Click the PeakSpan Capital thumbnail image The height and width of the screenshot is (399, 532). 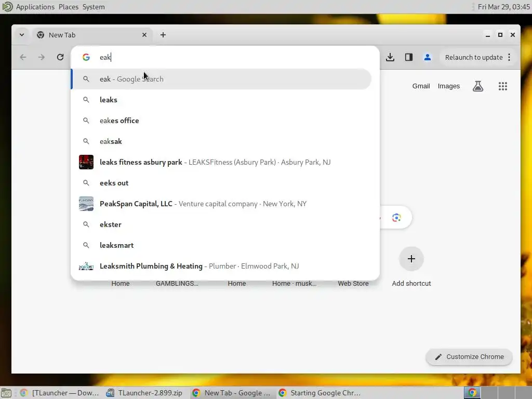[86, 204]
